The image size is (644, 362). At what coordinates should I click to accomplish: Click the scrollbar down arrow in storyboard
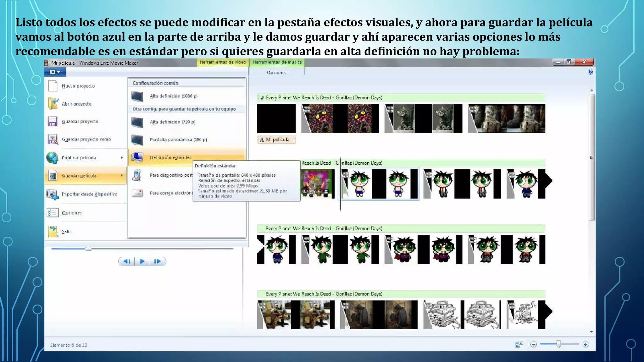[x=591, y=332]
